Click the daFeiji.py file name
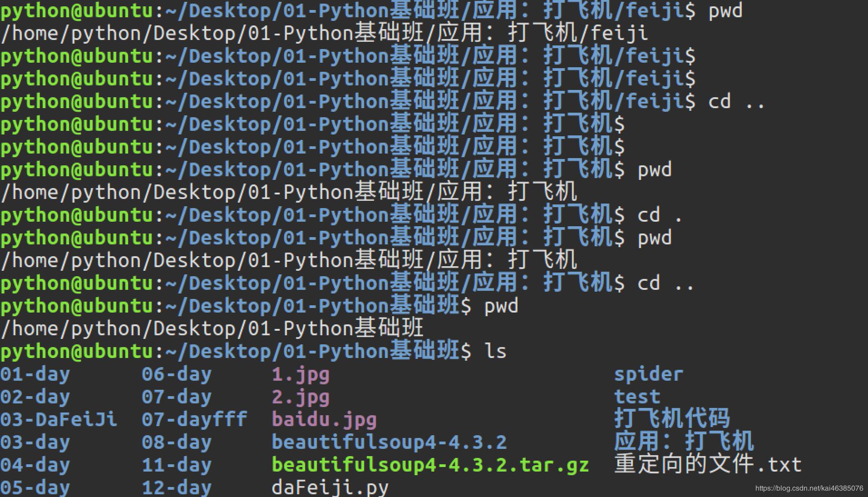The height and width of the screenshot is (497, 868). [x=330, y=487]
